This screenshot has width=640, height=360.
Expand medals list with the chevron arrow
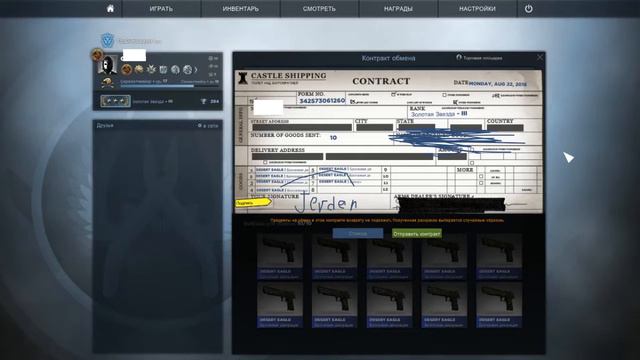point(196,70)
